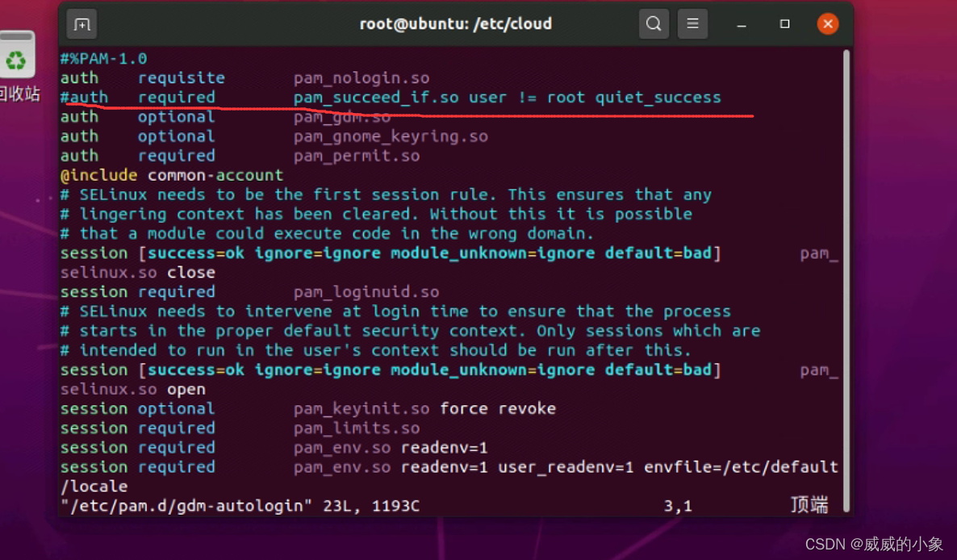Close the terminal window
Viewport: 957px width, 560px height.
[x=828, y=23]
